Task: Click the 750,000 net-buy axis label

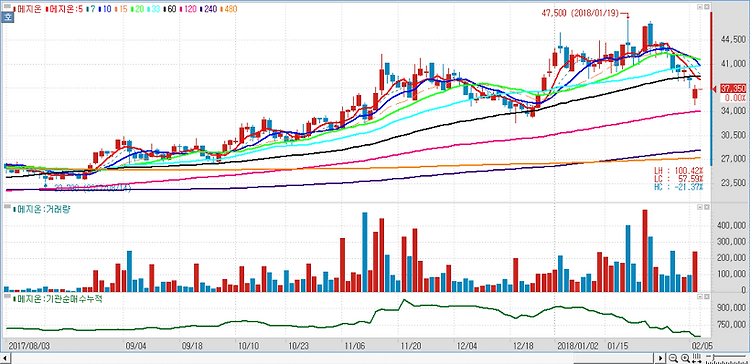Action: click(x=732, y=325)
